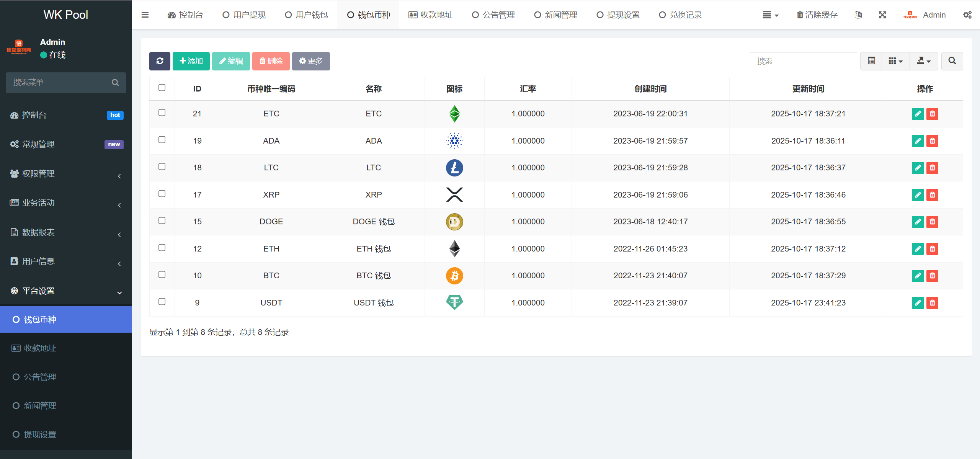Toggle the hamburger sidebar menu icon
The height and width of the screenshot is (459, 980).
[x=145, y=15]
